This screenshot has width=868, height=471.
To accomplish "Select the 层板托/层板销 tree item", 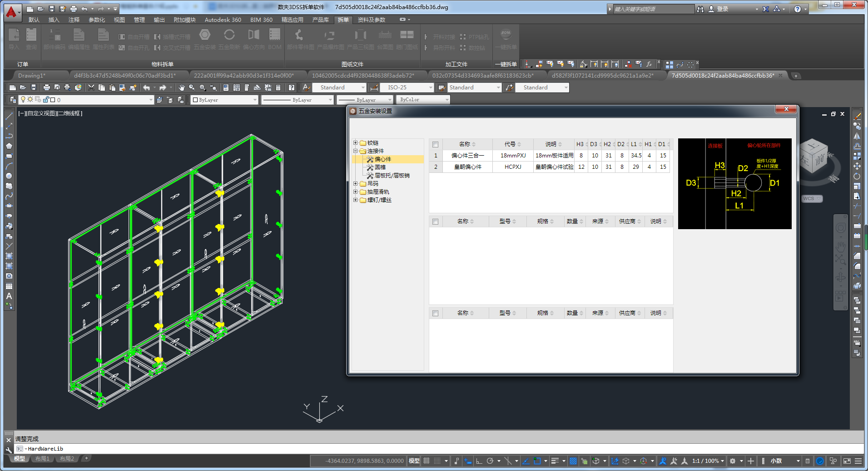I will pos(392,176).
